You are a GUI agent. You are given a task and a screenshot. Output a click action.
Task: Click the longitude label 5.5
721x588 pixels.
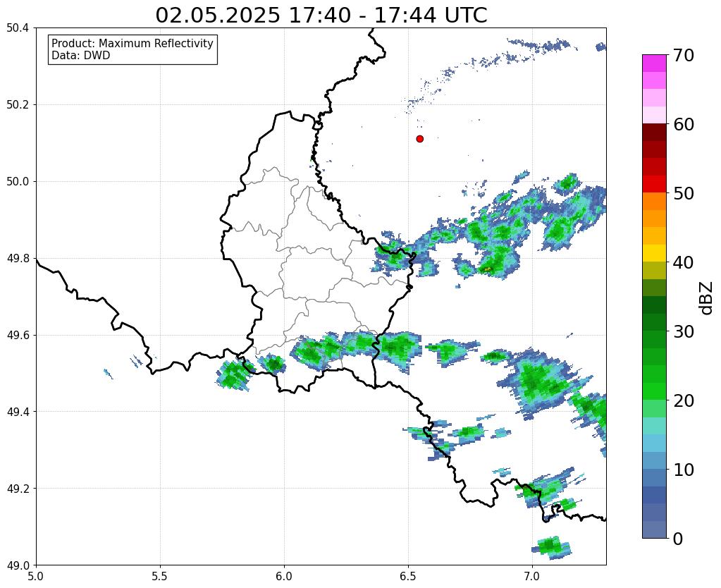[x=160, y=577]
